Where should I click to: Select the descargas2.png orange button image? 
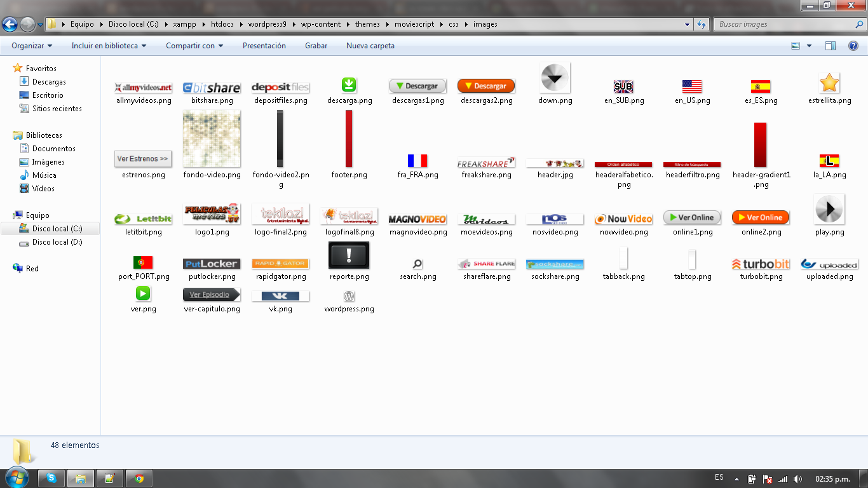[486, 86]
